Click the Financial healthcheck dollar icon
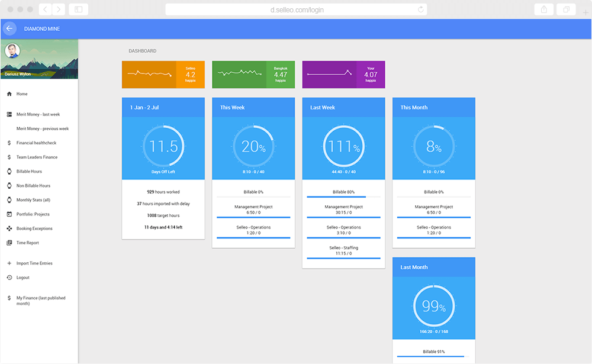 point(9,143)
